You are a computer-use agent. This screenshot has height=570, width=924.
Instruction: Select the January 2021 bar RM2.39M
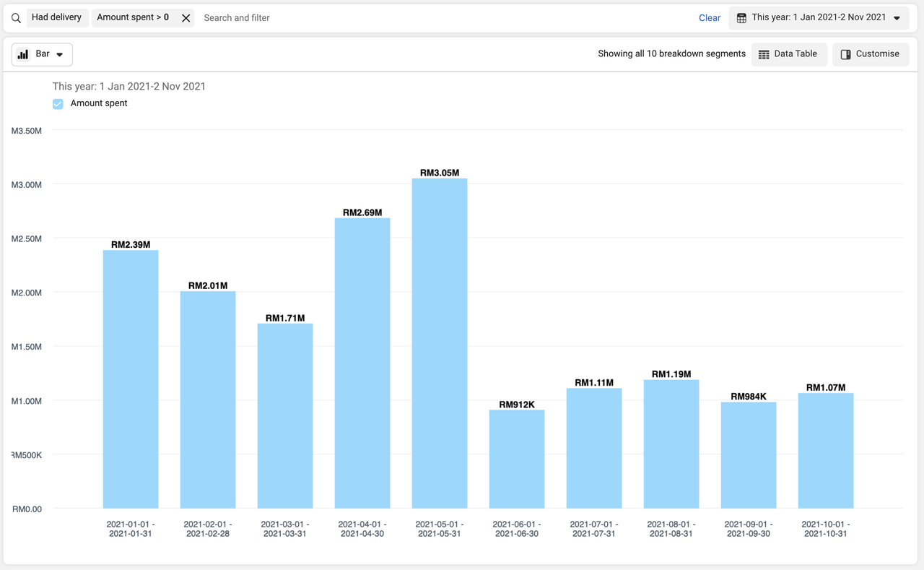pyautogui.click(x=131, y=379)
